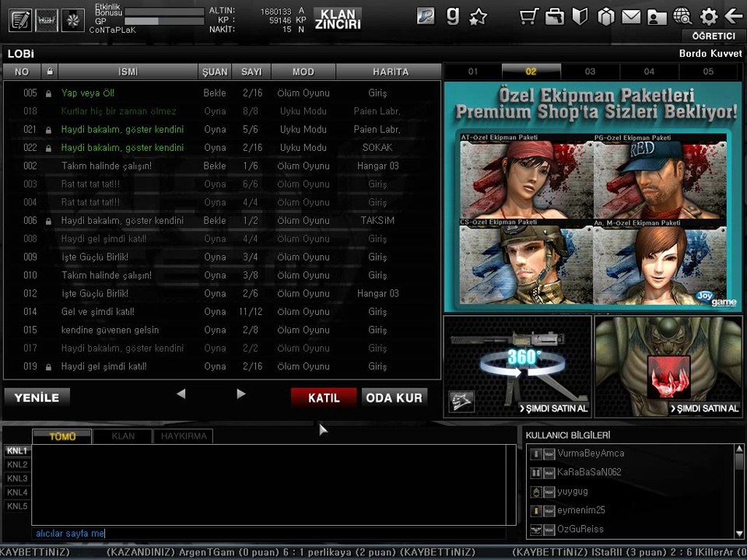
Task: Select banner tab 05
Action: tap(708, 72)
